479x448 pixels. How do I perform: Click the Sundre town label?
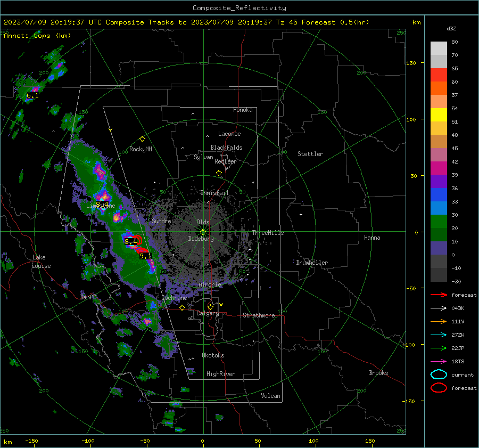[161, 221]
